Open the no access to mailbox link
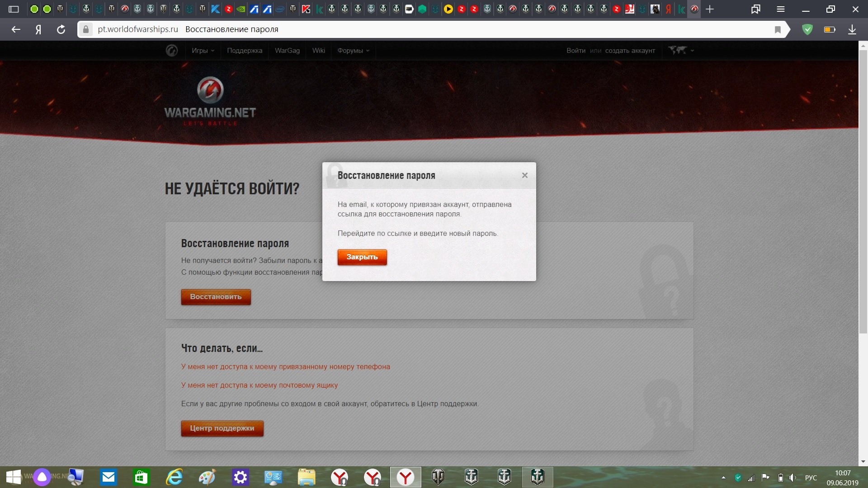Screen dimensions: 868x488 pyautogui.click(x=259, y=385)
